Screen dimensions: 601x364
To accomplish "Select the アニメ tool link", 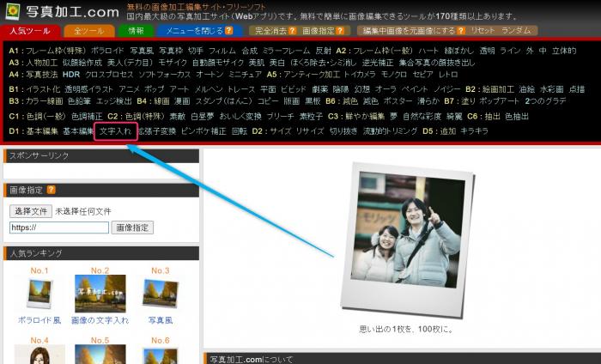I will [x=129, y=89].
